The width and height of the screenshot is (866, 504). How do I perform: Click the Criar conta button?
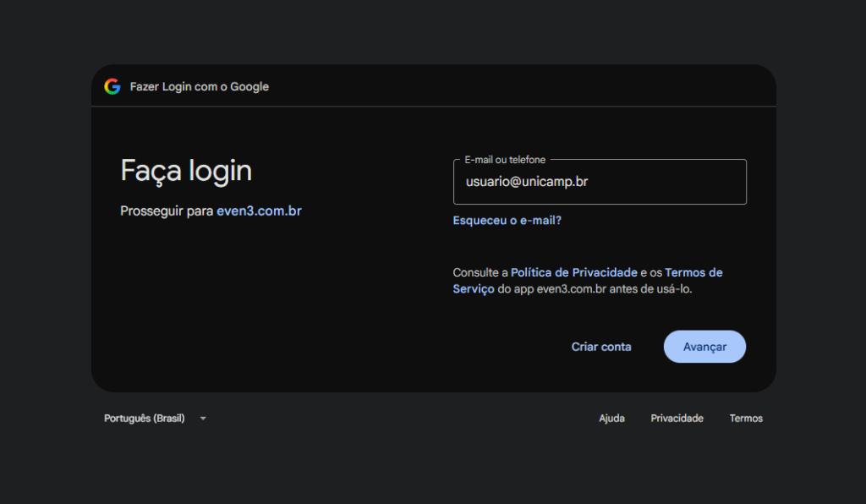(x=601, y=347)
